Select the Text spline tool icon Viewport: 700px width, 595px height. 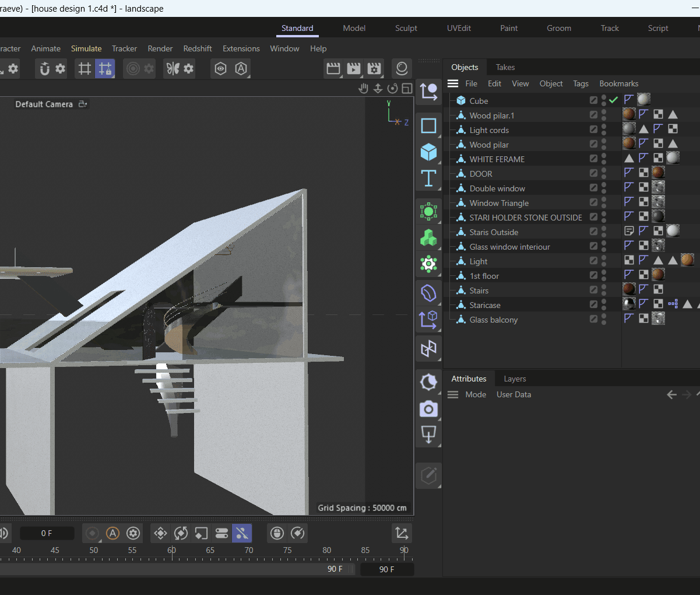point(428,178)
